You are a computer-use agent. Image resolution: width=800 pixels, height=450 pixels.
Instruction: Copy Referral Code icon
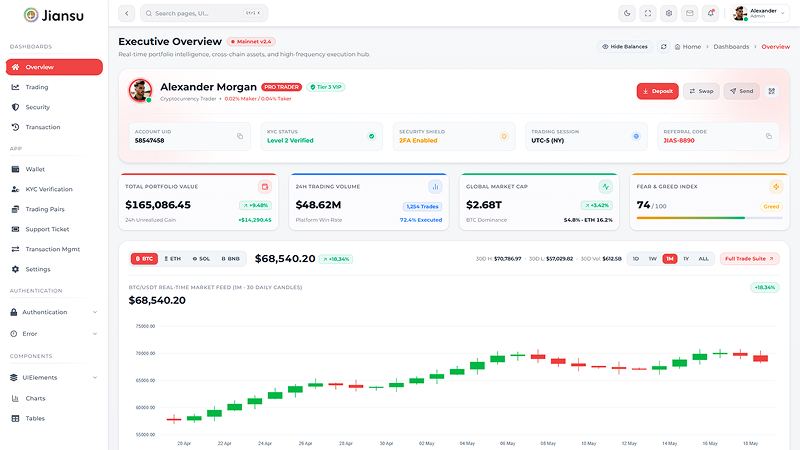(768, 136)
